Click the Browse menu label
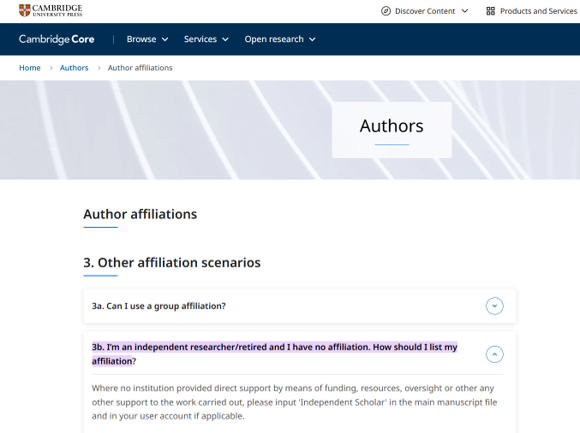 (x=141, y=39)
